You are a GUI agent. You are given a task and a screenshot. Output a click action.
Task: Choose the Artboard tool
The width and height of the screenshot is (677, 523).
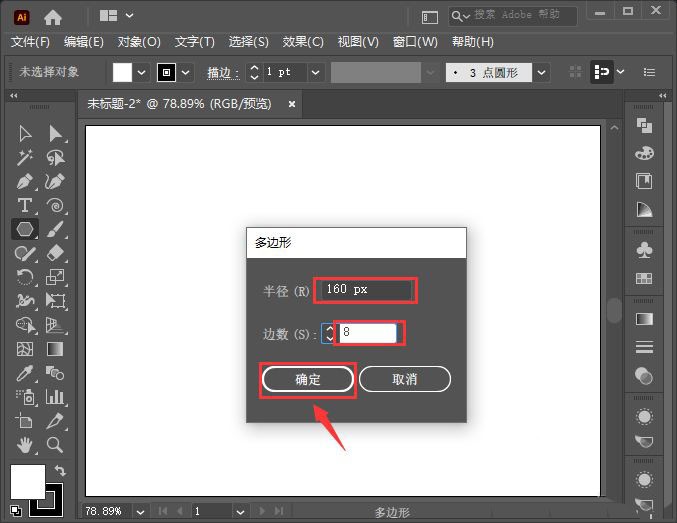click(x=25, y=421)
